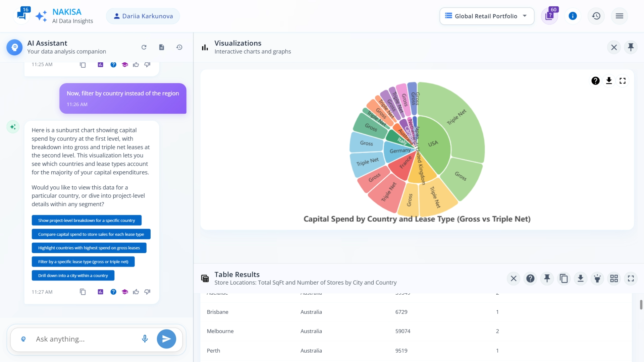Pin the Visualizations panel

coord(631,47)
